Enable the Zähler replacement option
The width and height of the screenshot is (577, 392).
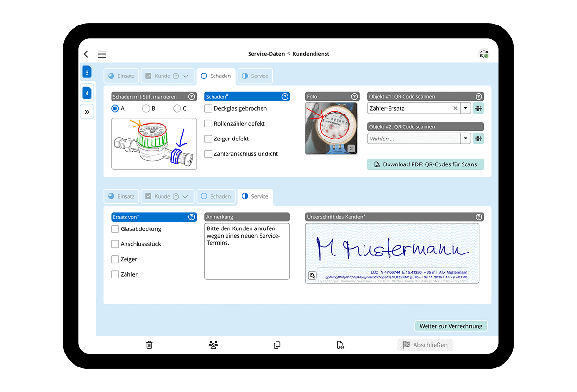(x=115, y=274)
